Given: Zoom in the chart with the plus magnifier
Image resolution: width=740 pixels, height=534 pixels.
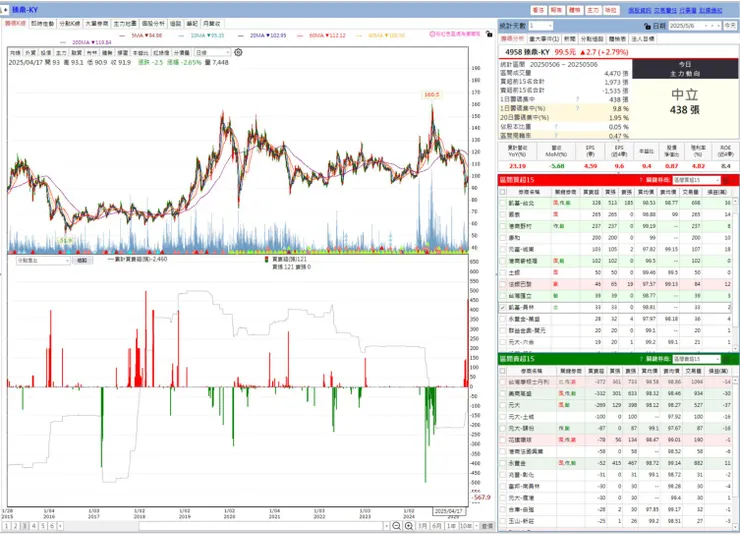Looking at the screenshot, I should point(409,526).
